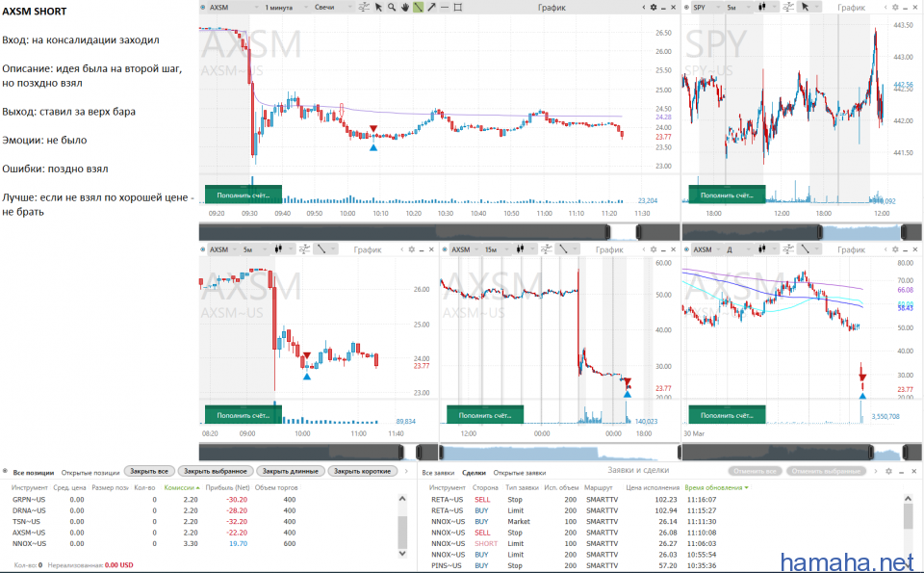Click line drawing tool on AXSM 15м chart
The width and height of the screenshot is (924, 573).
tap(563, 249)
